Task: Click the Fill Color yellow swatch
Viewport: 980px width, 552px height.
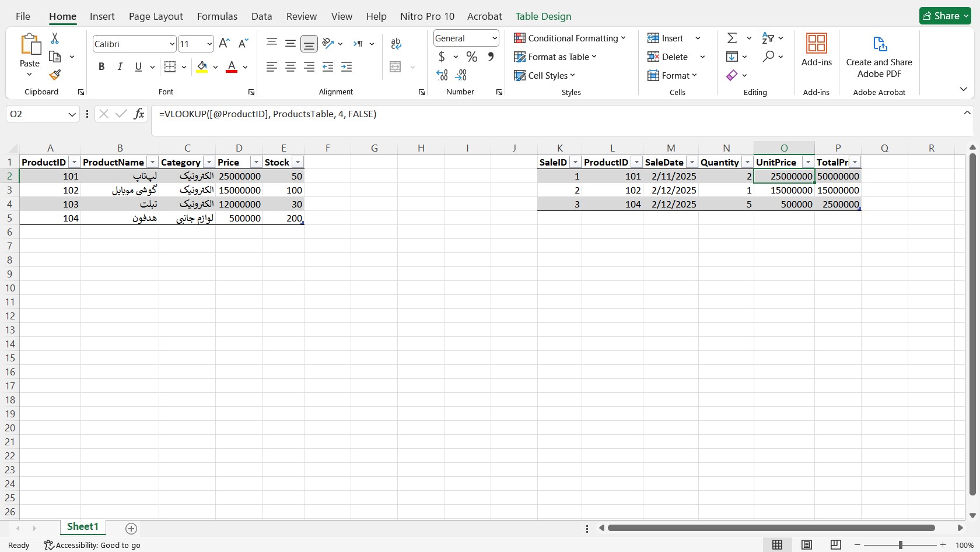Action: (202, 67)
